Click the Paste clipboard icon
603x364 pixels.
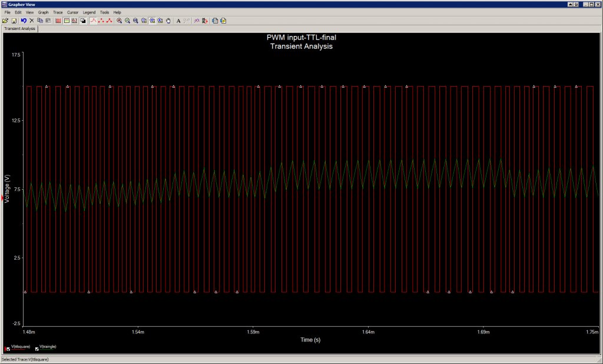click(48, 21)
